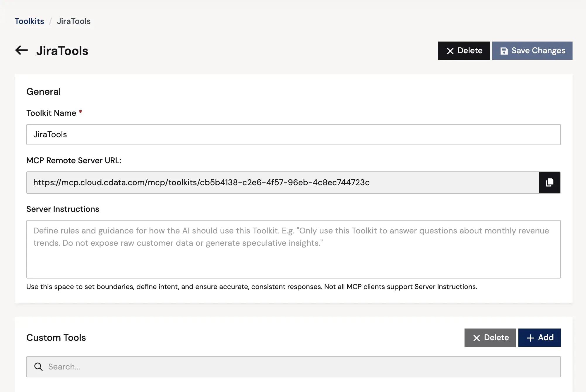The image size is (586, 392).
Task: Click the Save Changes button
Action: coord(532,51)
